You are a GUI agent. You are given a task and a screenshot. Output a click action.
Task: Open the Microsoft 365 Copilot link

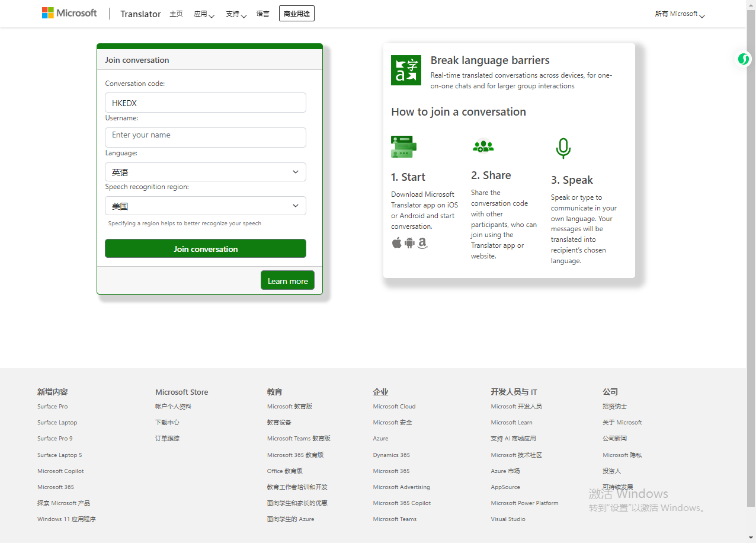pos(402,503)
